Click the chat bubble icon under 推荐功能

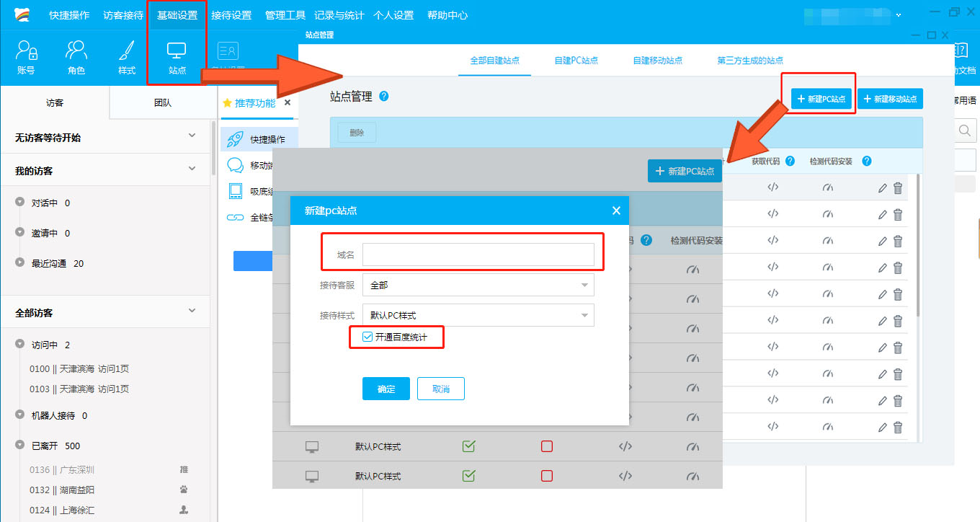click(235, 165)
